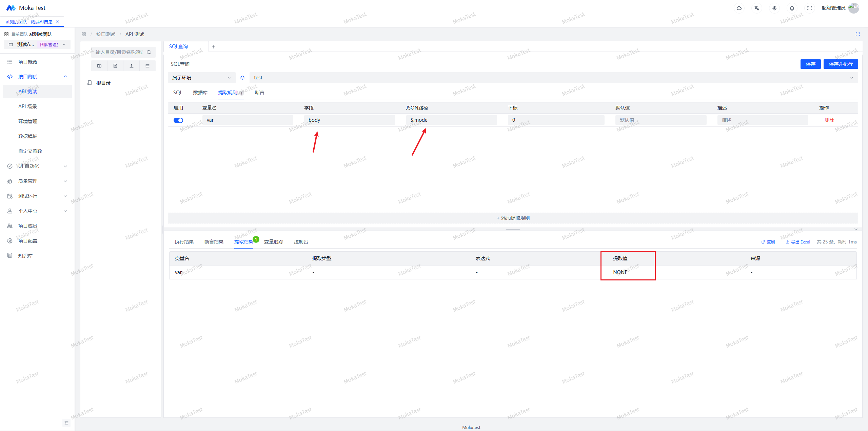Click the header fullscreen icon

click(x=810, y=8)
